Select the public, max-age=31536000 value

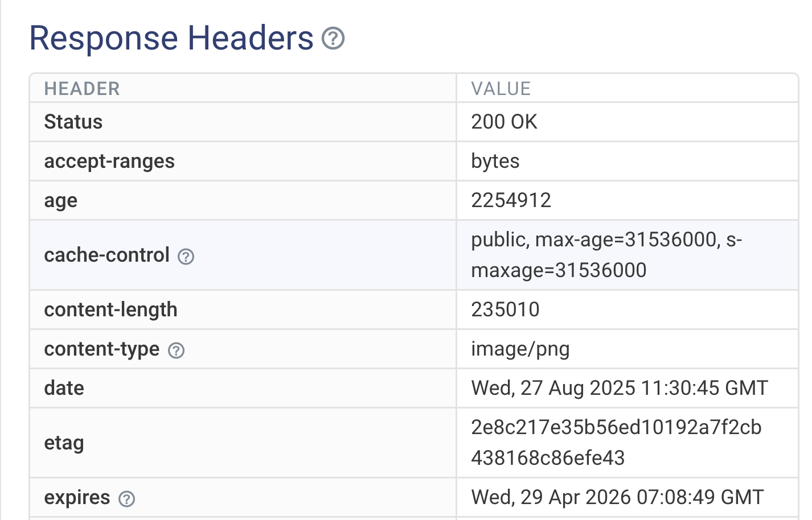point(606,255)
